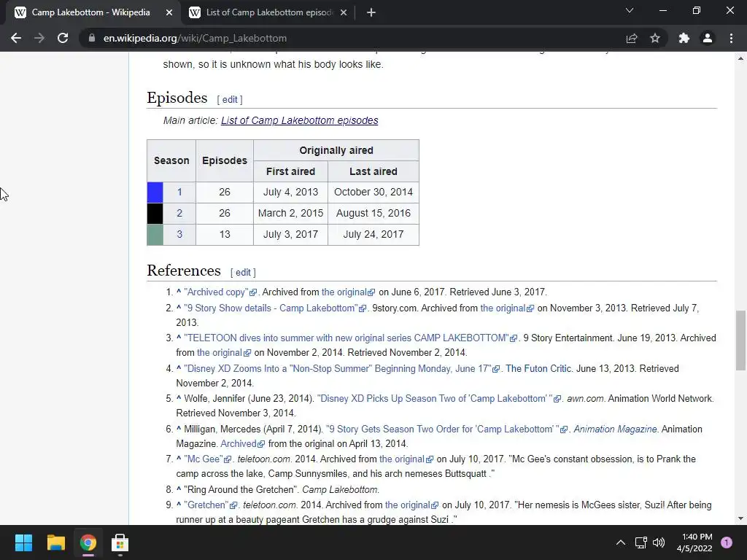Edit the Episodes section

(x=230, y=99)
